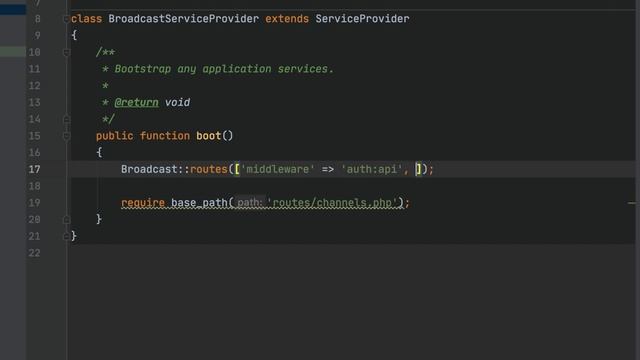The width and height of the screenshot is (640, 360).
Task: Select the 'class' keyword on line 8
Action: pyautogui.click(x=86, y=19)
